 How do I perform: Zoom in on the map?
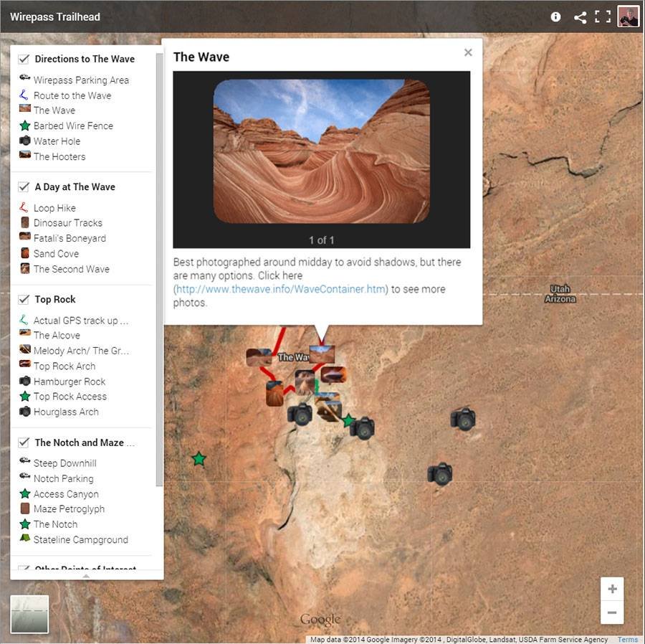click(612, 589)
